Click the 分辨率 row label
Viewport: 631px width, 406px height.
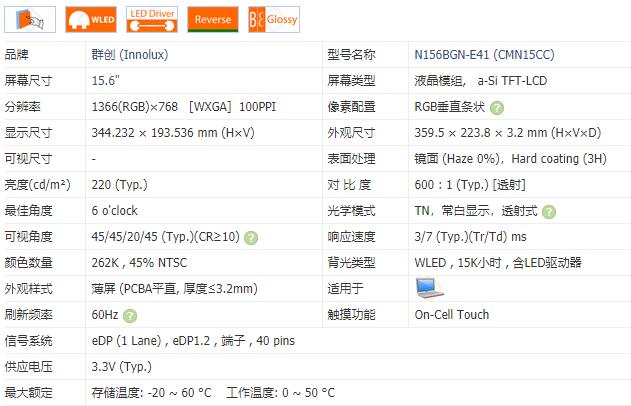[x=23, y=107]
